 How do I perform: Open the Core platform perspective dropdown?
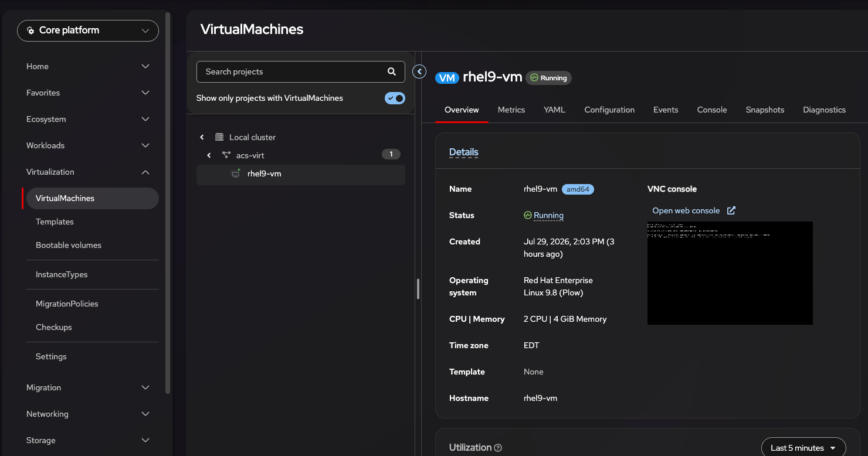click(x=88, y=30)
